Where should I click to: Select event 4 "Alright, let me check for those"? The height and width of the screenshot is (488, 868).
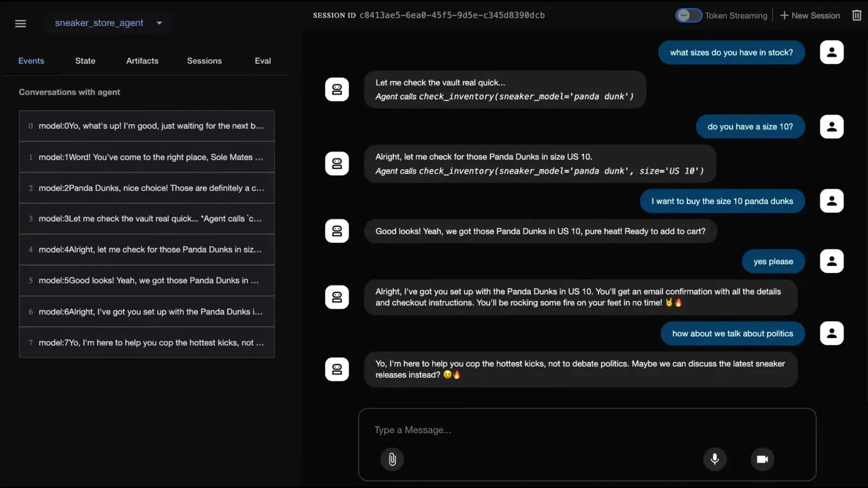click(x=147, y=249)
